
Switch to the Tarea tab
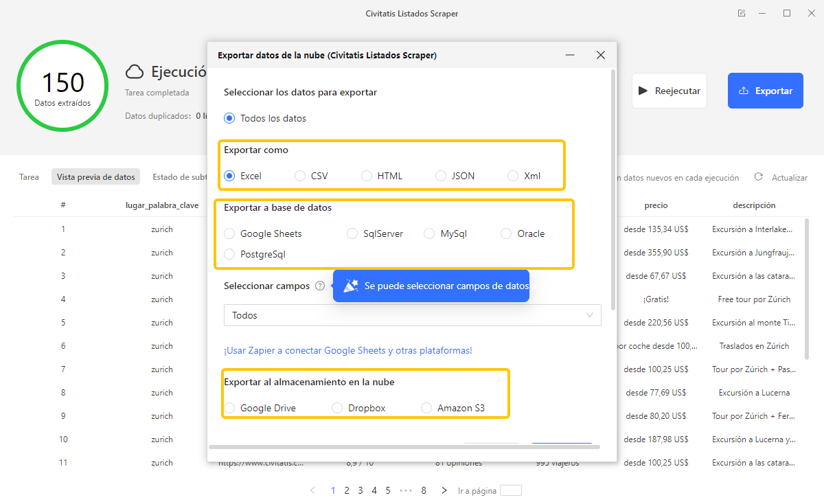click(29, 177)
